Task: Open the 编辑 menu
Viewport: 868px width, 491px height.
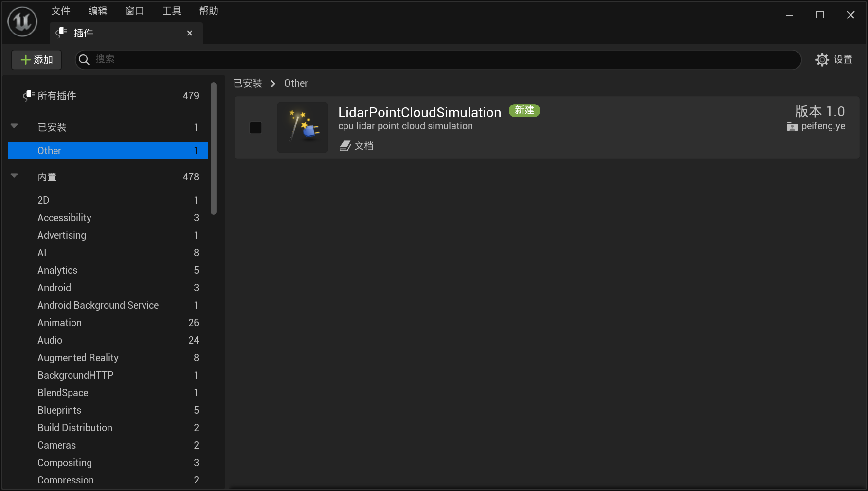Action: point(98,11)
